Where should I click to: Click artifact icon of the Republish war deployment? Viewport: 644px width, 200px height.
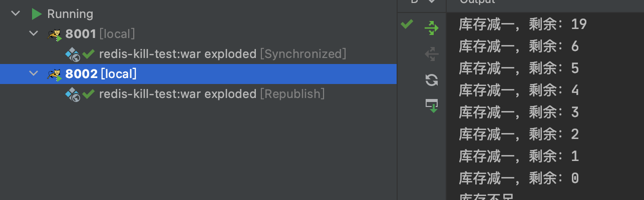point(73,94)
